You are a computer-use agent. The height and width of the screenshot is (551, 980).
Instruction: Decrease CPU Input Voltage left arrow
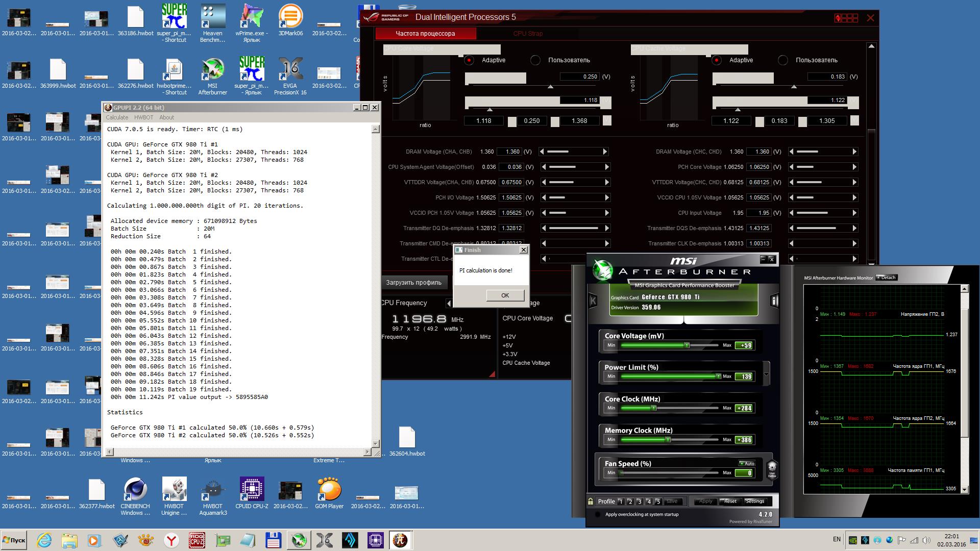coord(791,213)
